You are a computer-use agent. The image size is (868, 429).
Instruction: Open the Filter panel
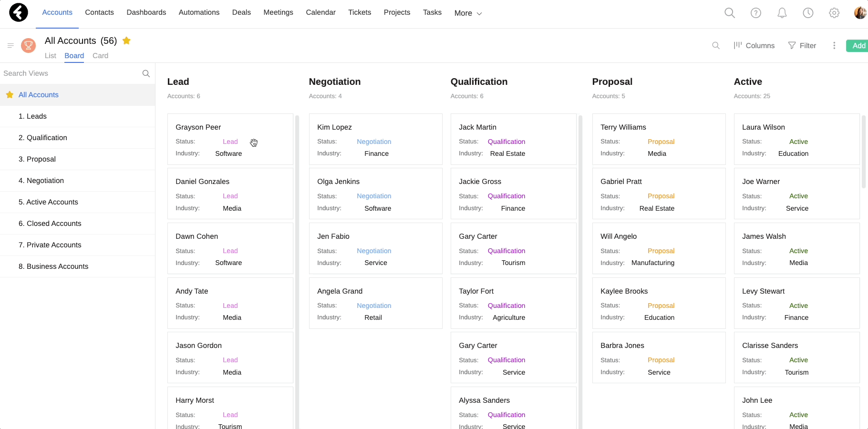802,45
